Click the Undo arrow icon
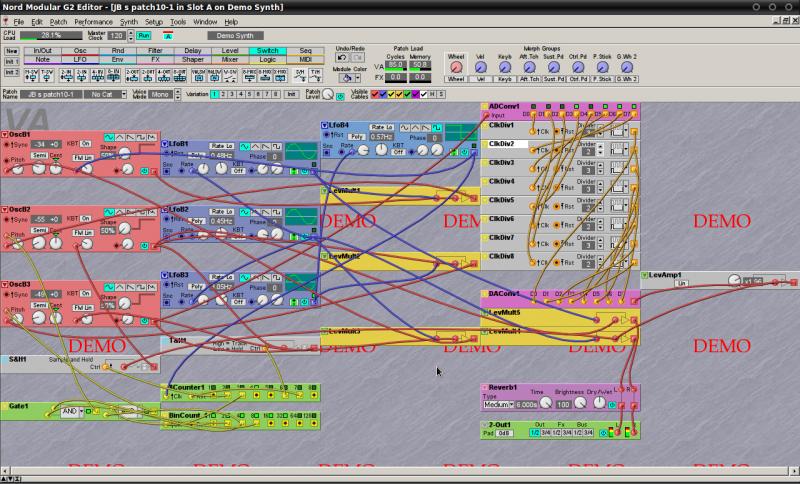Viewport: 800px width, 484px height. [x=342, y=58]
